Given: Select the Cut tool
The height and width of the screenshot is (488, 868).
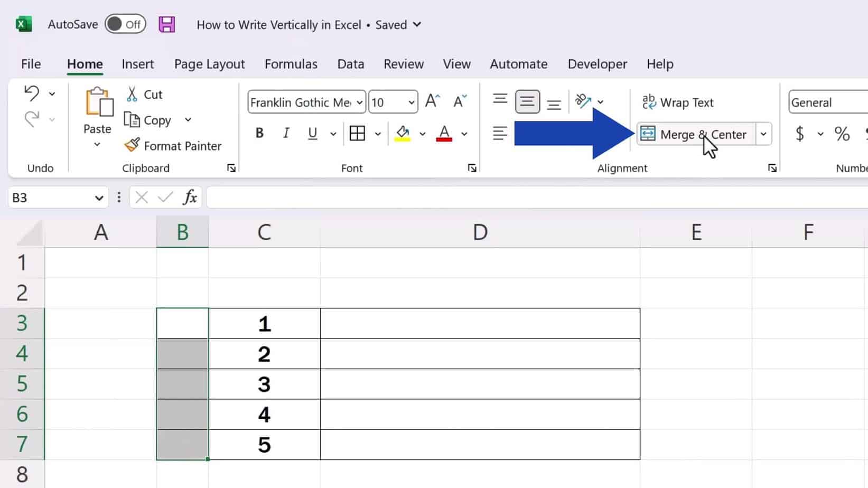Looking at the screenshot, I should 144,95.
